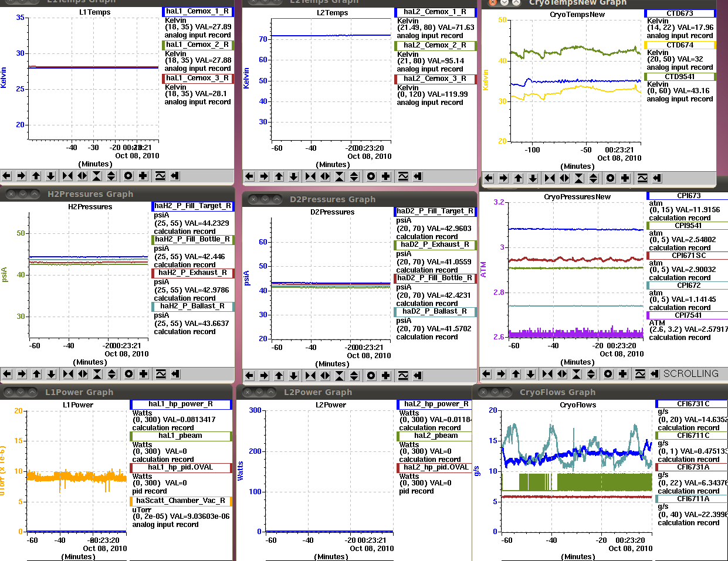Click the circle icon in H2Pressures toolbar
Viewport: 728px width, 561px height.
click(129, 374)
